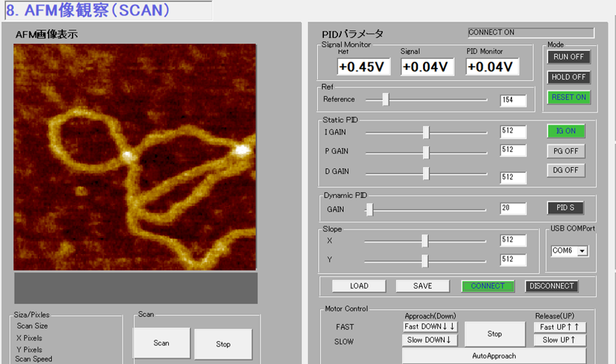616x364 pixels.
Task: Start imaging with the Scan button
Action: [161, 343]
